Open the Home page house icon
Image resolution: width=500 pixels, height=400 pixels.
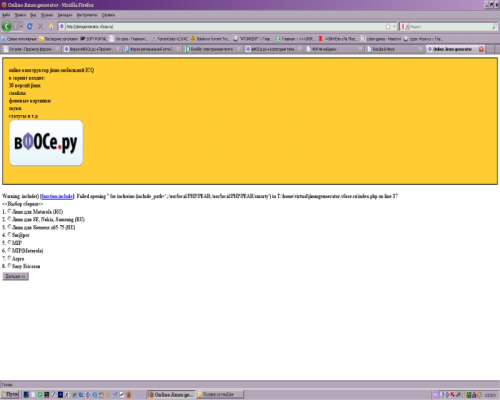(x=51, y=26)
